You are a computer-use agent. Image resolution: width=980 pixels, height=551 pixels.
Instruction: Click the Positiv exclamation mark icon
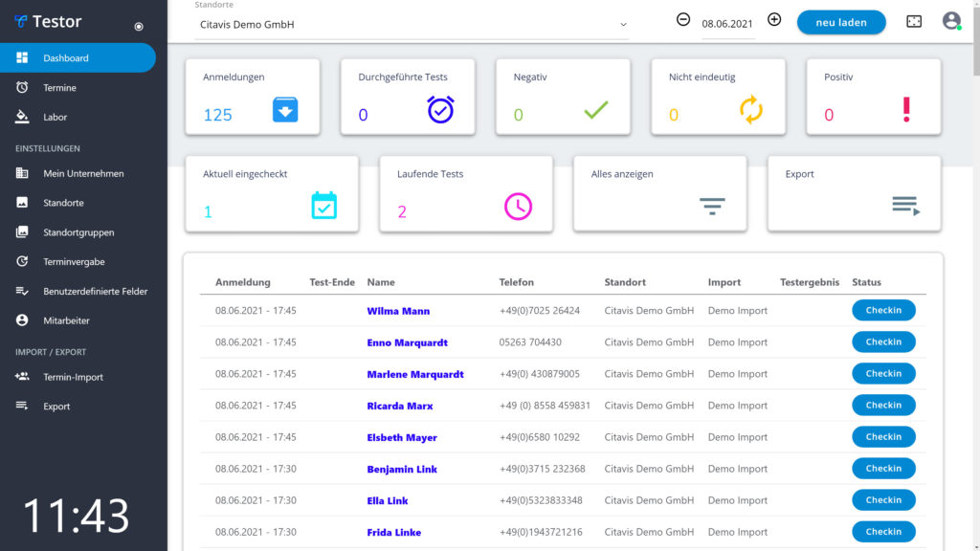tap(906, 110)
